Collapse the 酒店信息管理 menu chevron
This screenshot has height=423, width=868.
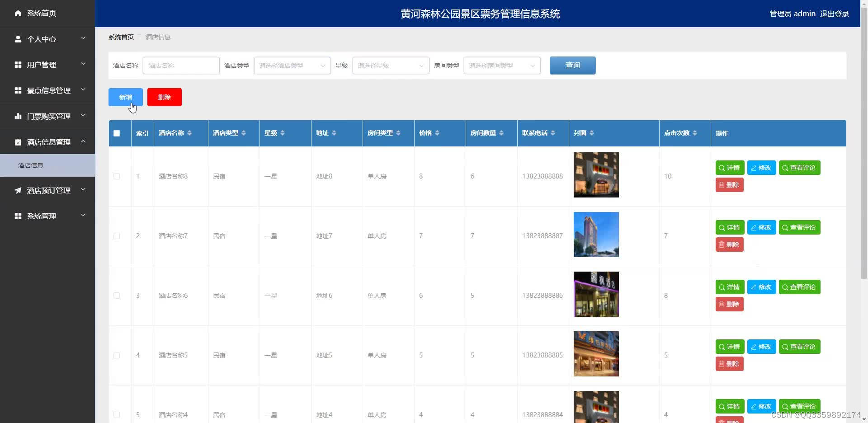coord(83,141)
